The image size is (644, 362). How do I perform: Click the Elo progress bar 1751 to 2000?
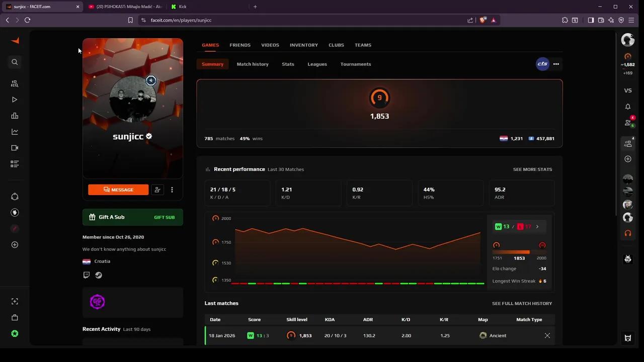tap(519, 252)
